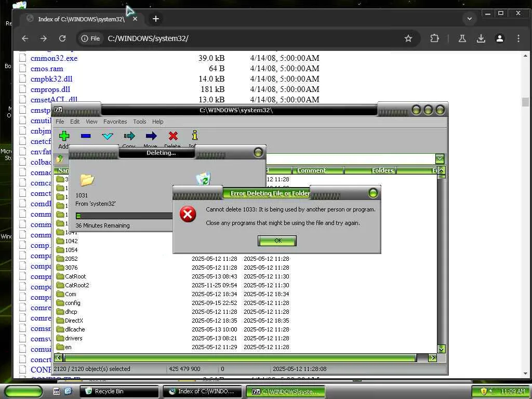Click the 7z icon in the 7-Zip title bar
The width and height of the screenshot is (532, 399).
58,110
